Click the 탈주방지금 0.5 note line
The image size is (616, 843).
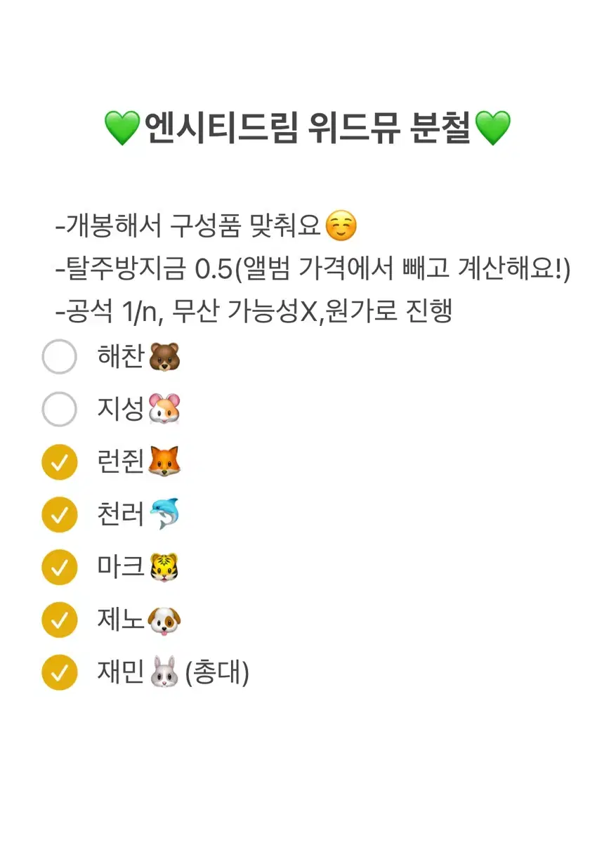313,268
